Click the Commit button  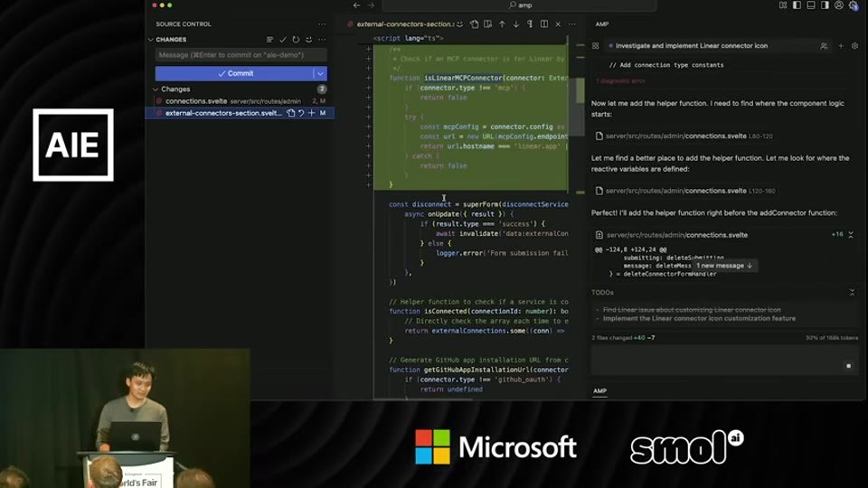coord(234,73)
